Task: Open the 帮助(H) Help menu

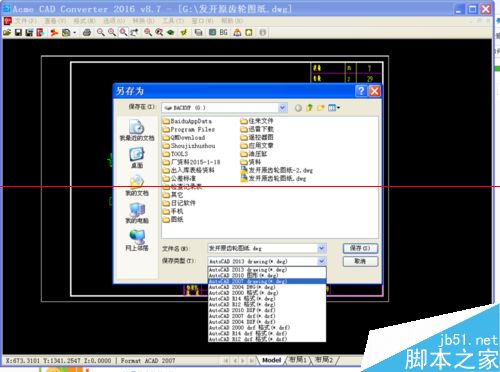Action: (232, 21)
